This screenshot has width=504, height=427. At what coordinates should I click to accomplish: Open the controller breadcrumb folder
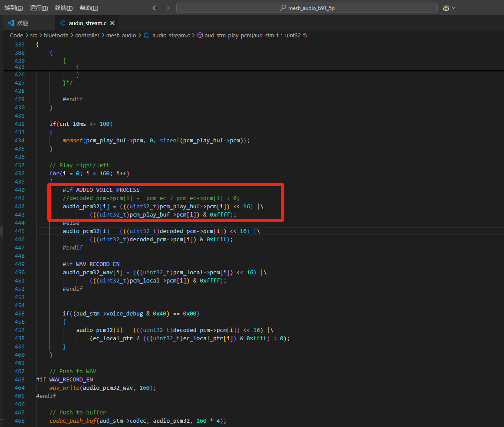pyautogui.click(x=87, y=35)
